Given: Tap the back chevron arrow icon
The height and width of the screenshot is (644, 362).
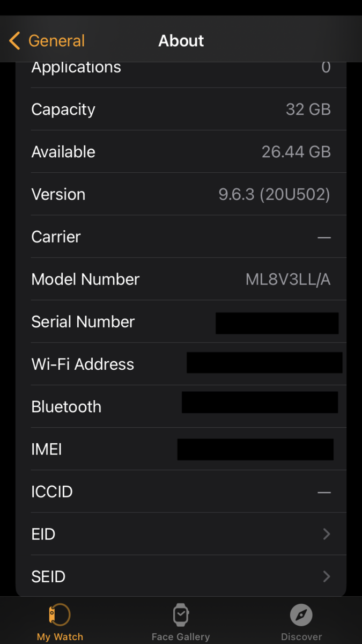Looking at the screenshot, I should 14,41.
